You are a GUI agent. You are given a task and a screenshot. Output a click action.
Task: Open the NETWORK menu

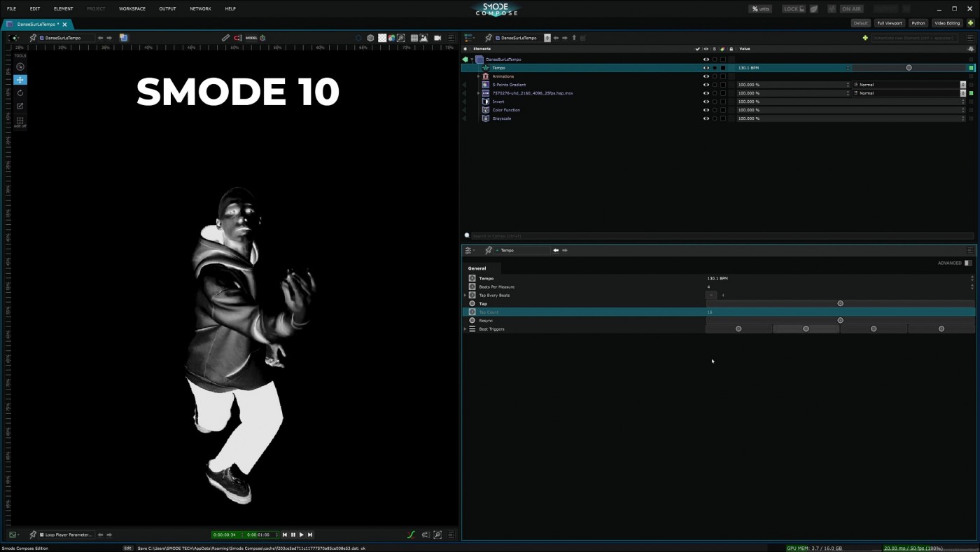point(200,8)
